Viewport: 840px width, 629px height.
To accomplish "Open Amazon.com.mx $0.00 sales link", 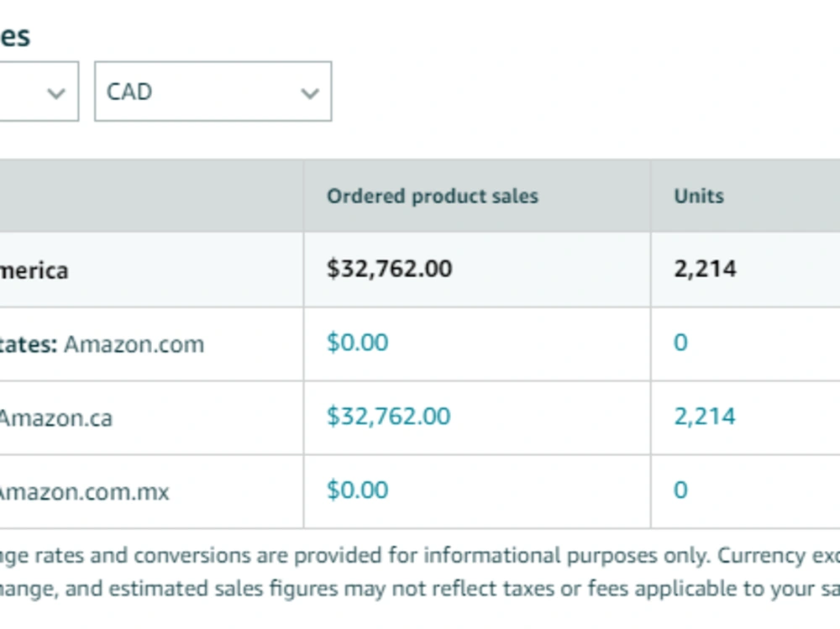I will [x=357, y=490].
